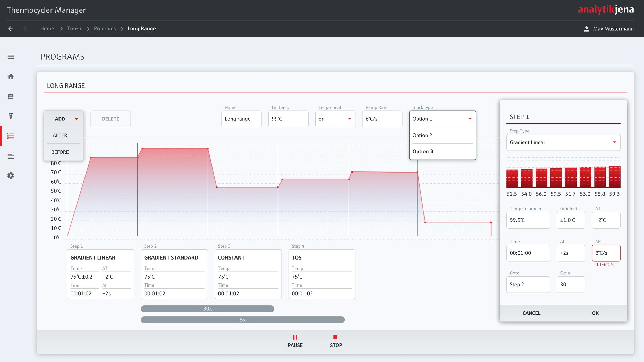Open the hamburger menu icon
The width and height of the screenshot is (644, 362).
[11, 57]
